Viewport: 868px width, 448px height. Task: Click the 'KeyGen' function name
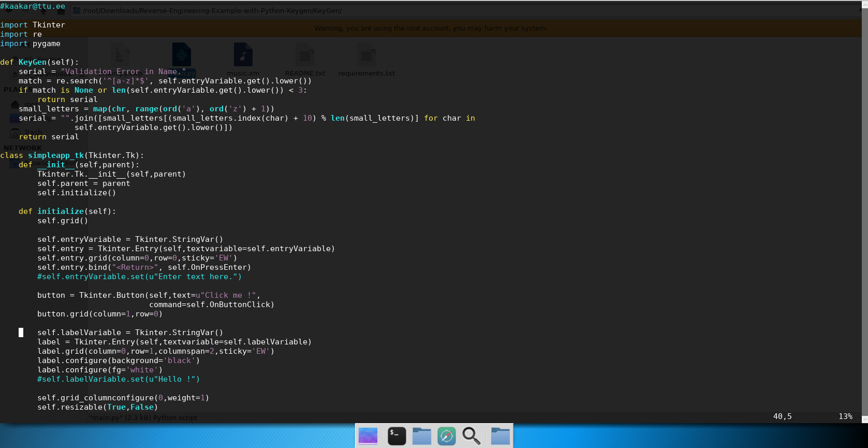pyautogui.click(x=33, y=62)
